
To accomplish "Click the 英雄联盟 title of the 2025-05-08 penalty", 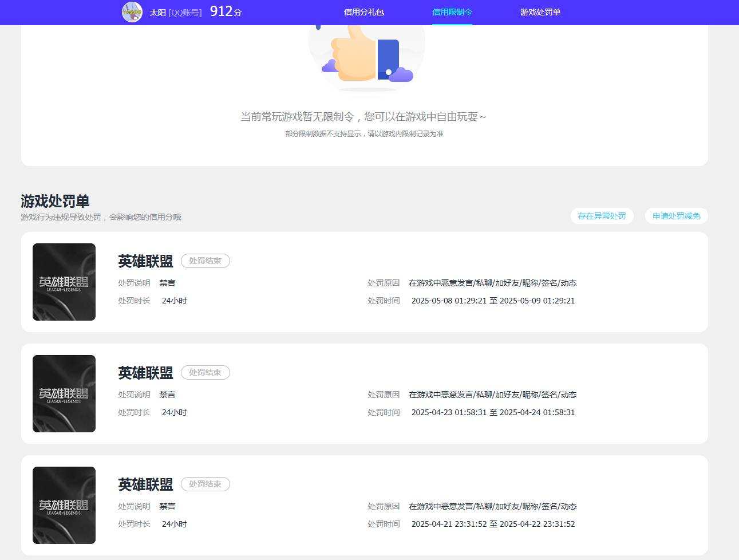I will [146, 261].
